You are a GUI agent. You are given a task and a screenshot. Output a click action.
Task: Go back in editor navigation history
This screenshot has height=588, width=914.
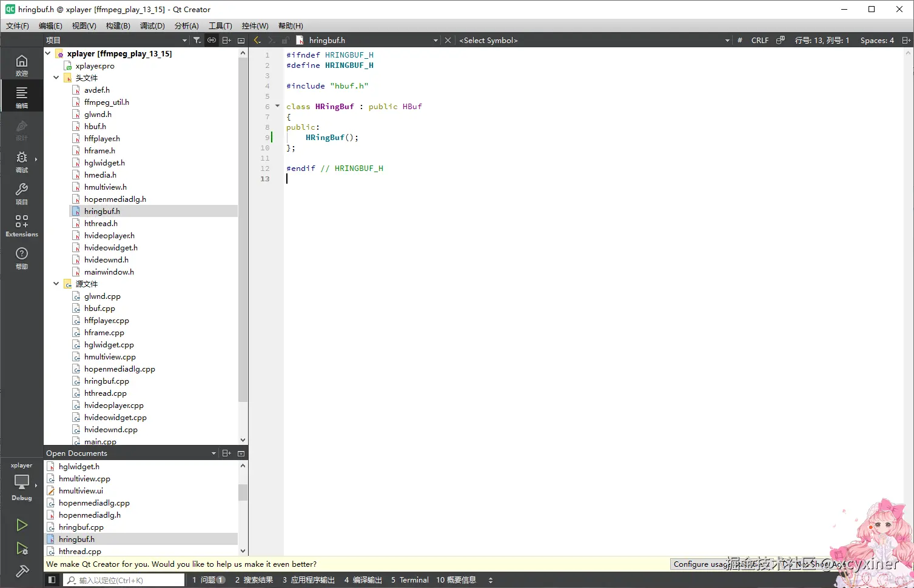(257, 40)
